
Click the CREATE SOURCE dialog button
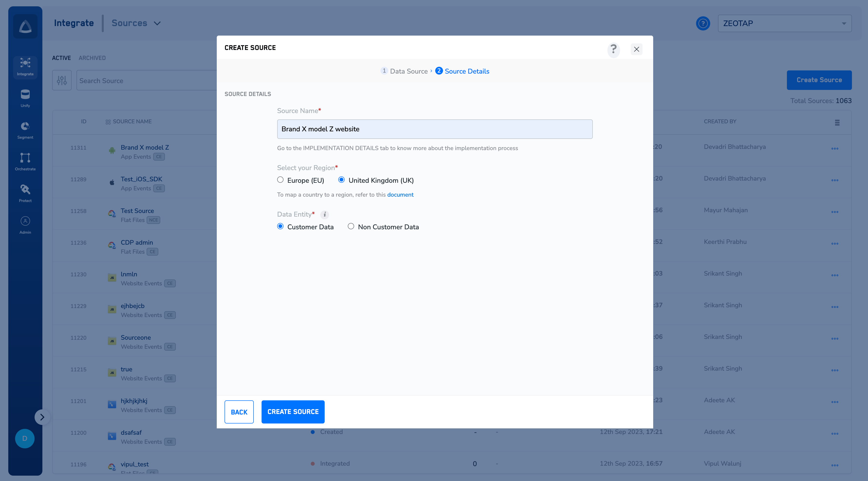pos(293,412)
